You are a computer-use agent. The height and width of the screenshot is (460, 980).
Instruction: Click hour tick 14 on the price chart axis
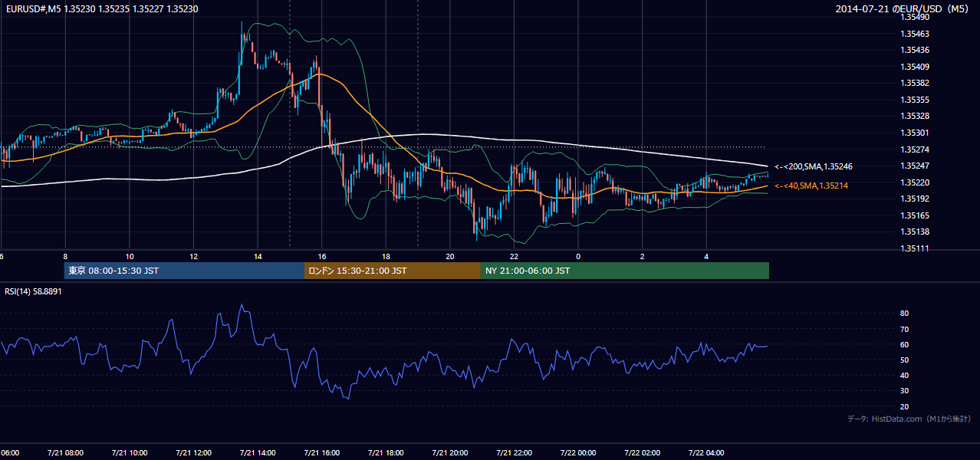(x=258, y=256)
